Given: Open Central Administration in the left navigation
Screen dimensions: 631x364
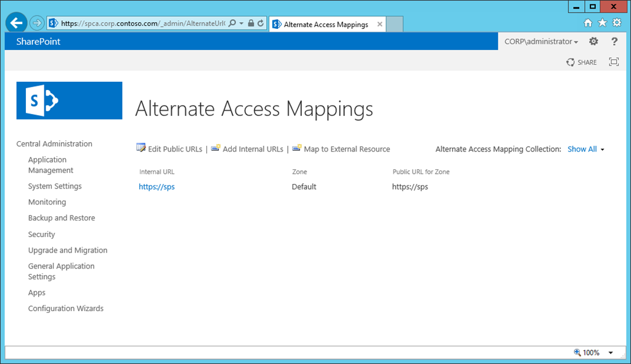Looking at the screenshot, I should pos(54,144).
